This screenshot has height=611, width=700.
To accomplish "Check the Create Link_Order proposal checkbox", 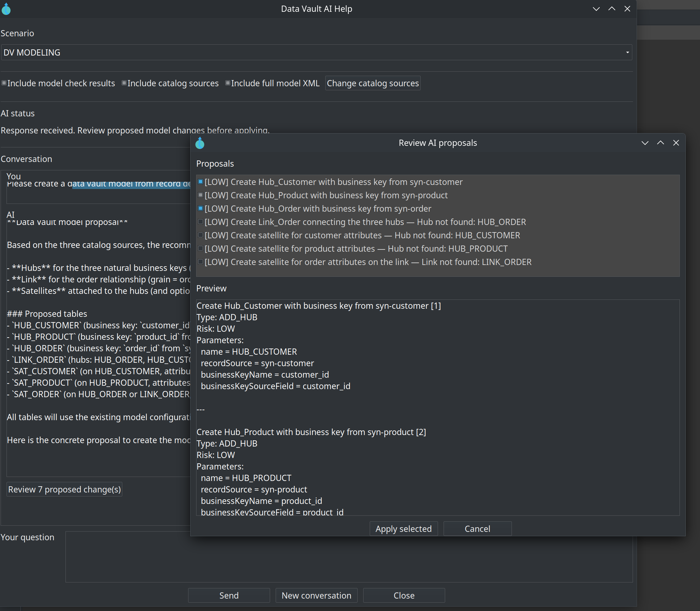I will [x=201, y=222].
